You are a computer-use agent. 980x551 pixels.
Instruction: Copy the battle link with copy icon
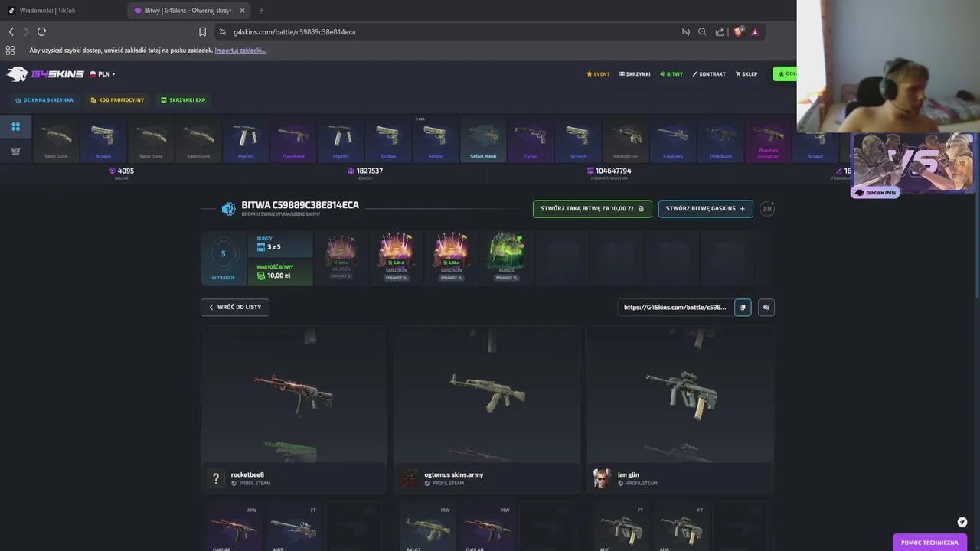pos(743,307)
